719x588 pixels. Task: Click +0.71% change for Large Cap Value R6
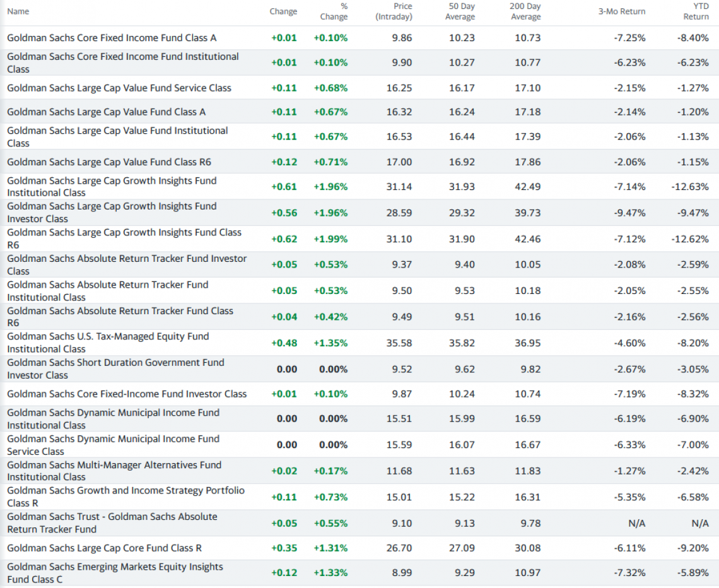tap(330, 162)
